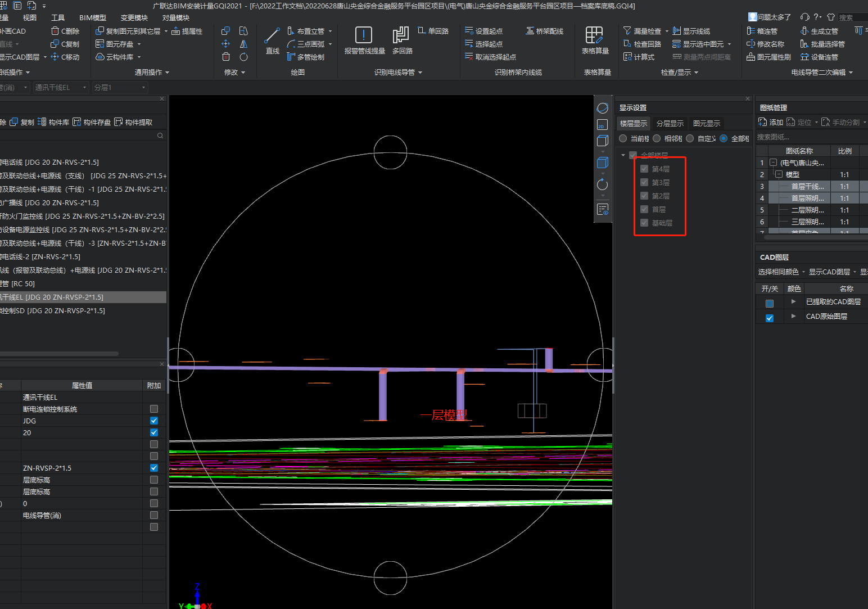This screenshot has height=609, width=868.
Task: Collapse the 模型 drawing tree node
Action: click(779, 174)
